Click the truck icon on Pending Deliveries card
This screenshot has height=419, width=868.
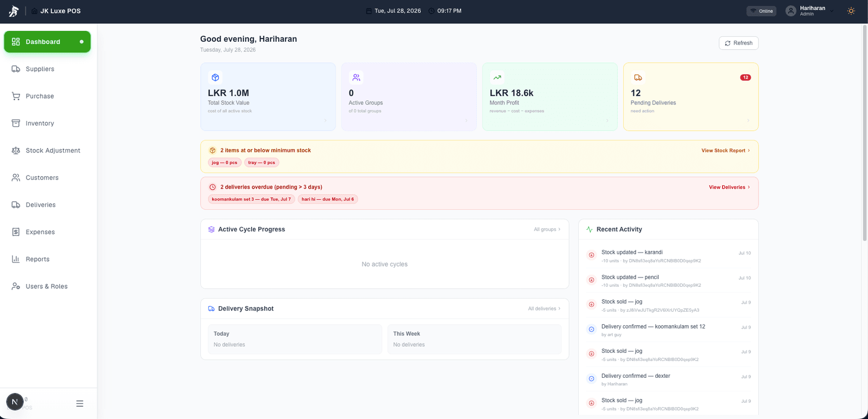click(x=638, y=78)
